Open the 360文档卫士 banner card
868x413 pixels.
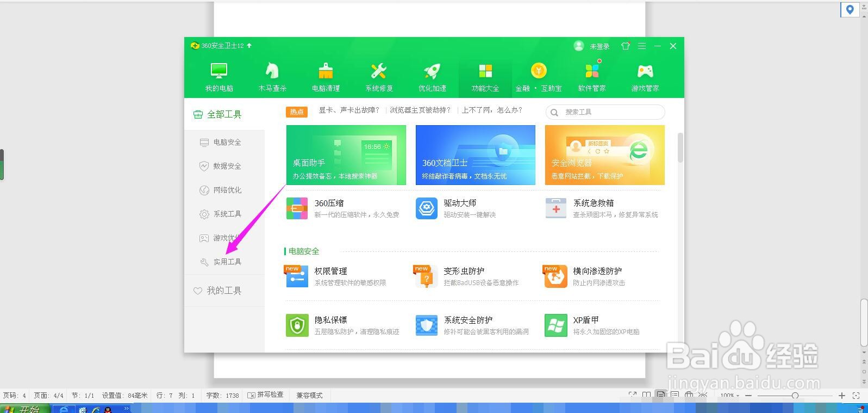pyautogui.click(x=476, y=155)
